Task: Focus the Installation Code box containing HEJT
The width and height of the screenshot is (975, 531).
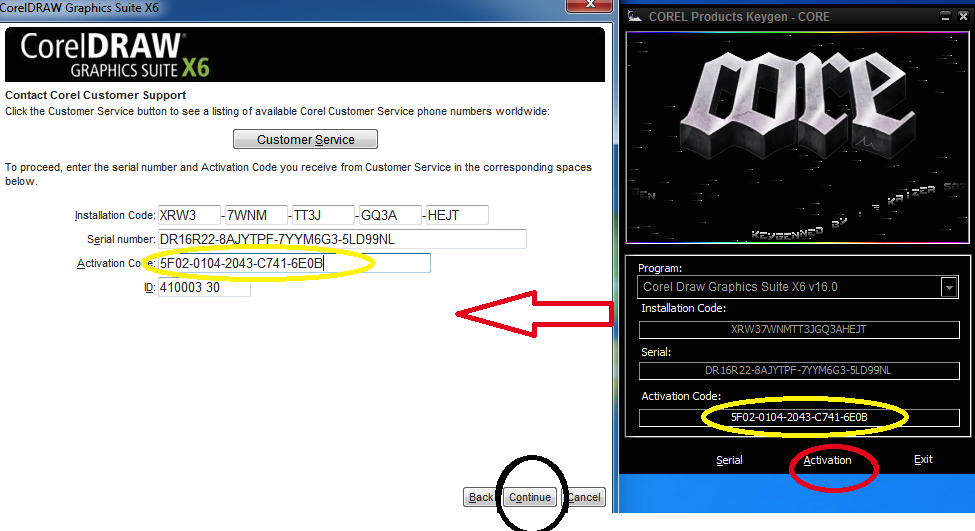Action: pyautogui.click(x=457, y=215)
